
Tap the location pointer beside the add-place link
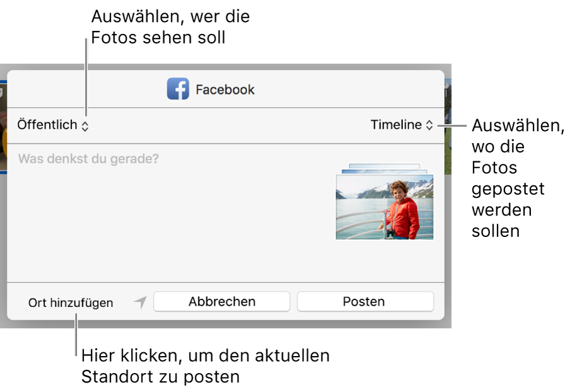139,301
